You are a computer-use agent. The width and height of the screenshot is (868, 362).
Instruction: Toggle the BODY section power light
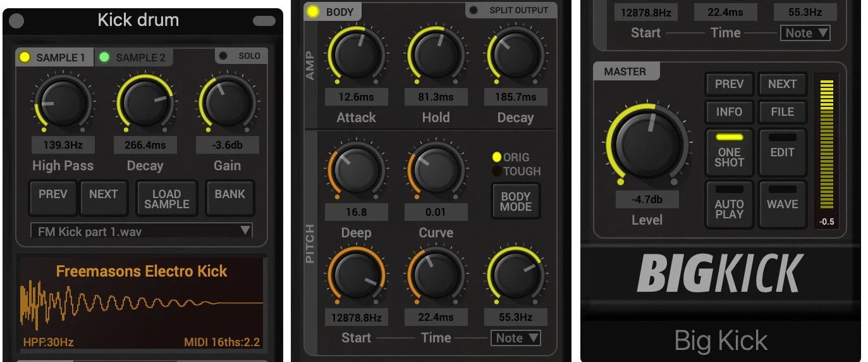pos(313,11)
